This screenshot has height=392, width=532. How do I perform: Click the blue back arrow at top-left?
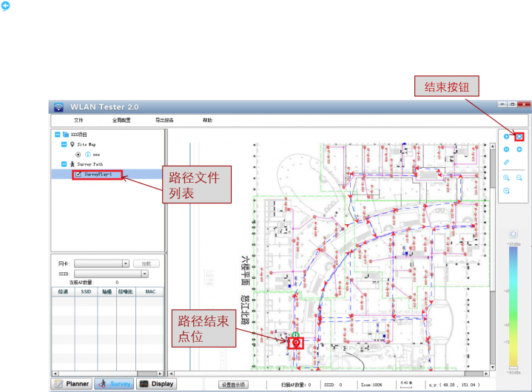(5, 6)
